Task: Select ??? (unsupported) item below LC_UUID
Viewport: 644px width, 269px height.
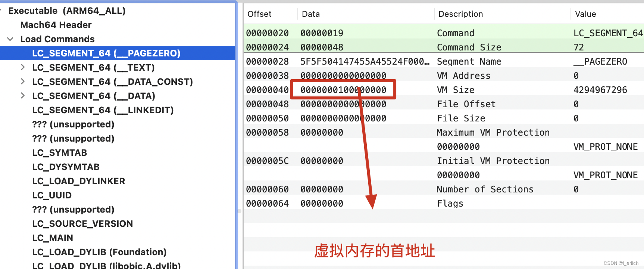Action: (73, 210)
